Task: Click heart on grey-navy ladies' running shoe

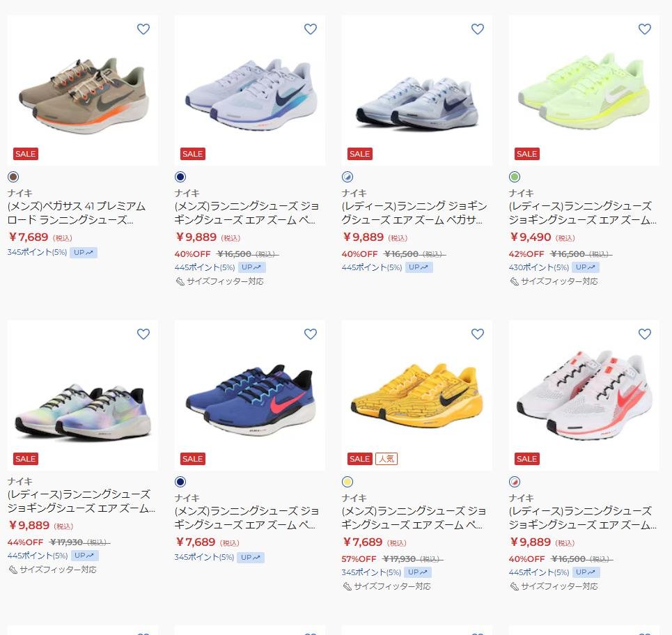Action: (x=478, y=29)
